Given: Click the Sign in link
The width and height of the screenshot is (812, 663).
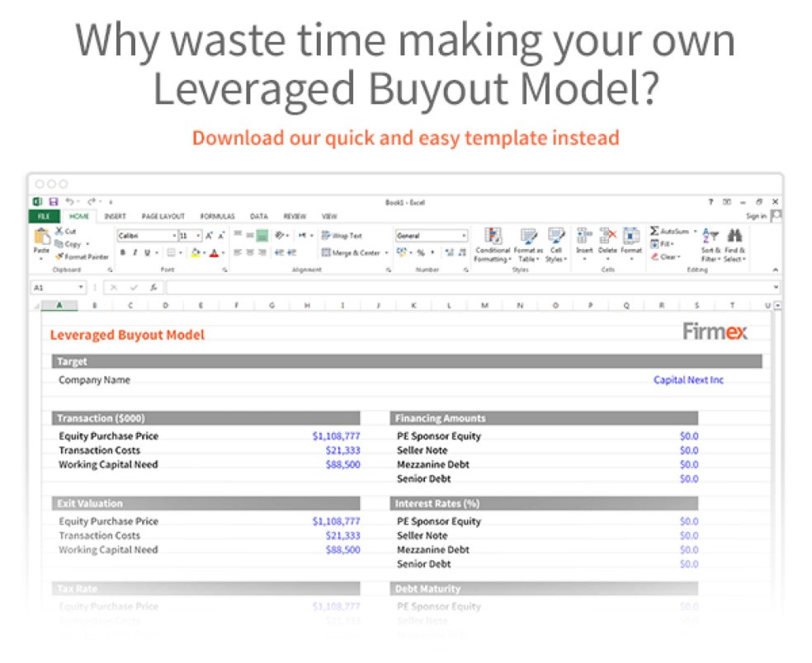Looking at the screenshot, I should pos(758,215).
